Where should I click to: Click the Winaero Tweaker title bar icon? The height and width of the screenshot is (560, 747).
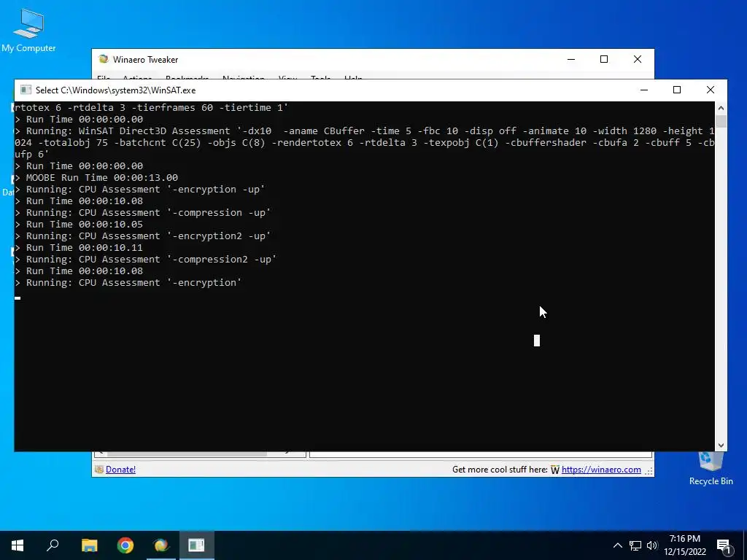tap(104, 59)
